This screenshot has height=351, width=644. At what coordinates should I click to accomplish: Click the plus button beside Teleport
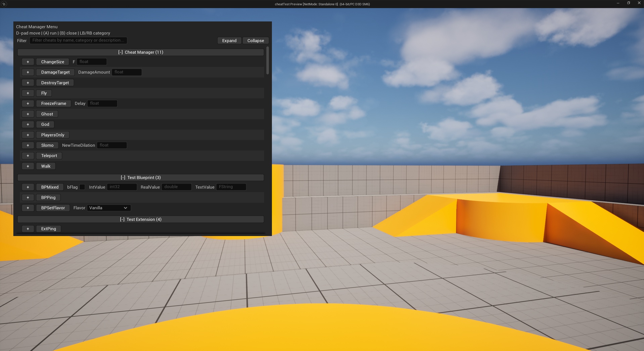pos(28,156)
